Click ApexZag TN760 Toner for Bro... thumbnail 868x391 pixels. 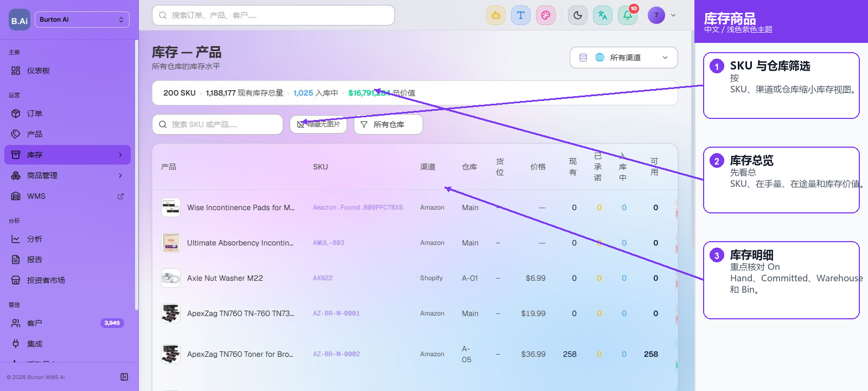click(171, 354)
